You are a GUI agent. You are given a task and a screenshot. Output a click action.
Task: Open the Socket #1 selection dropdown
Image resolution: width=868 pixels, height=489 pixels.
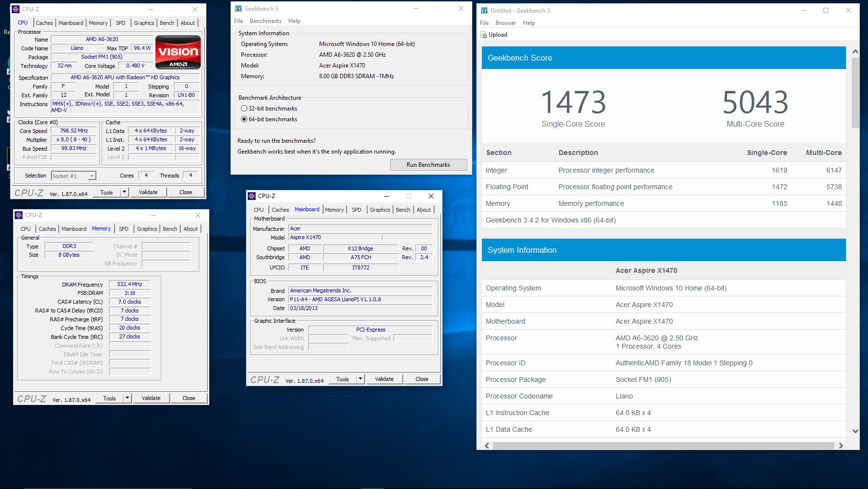(x=92, y=176)
